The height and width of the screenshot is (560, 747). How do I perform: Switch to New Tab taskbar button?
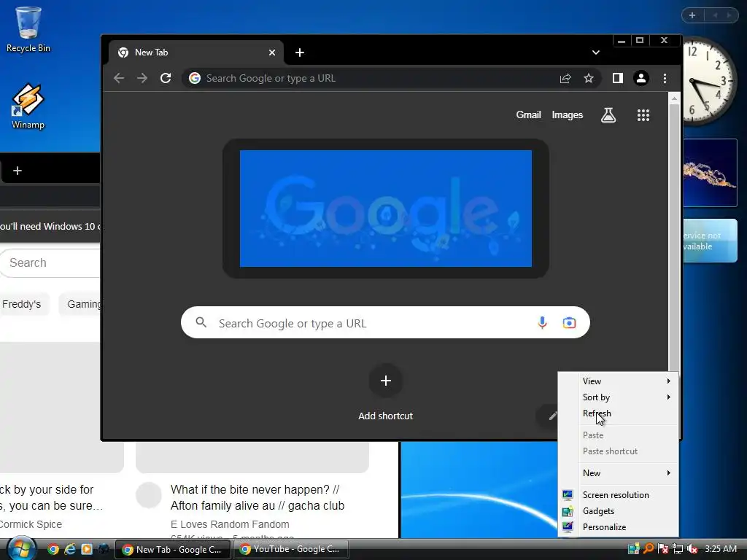click(x=174, y=549)
